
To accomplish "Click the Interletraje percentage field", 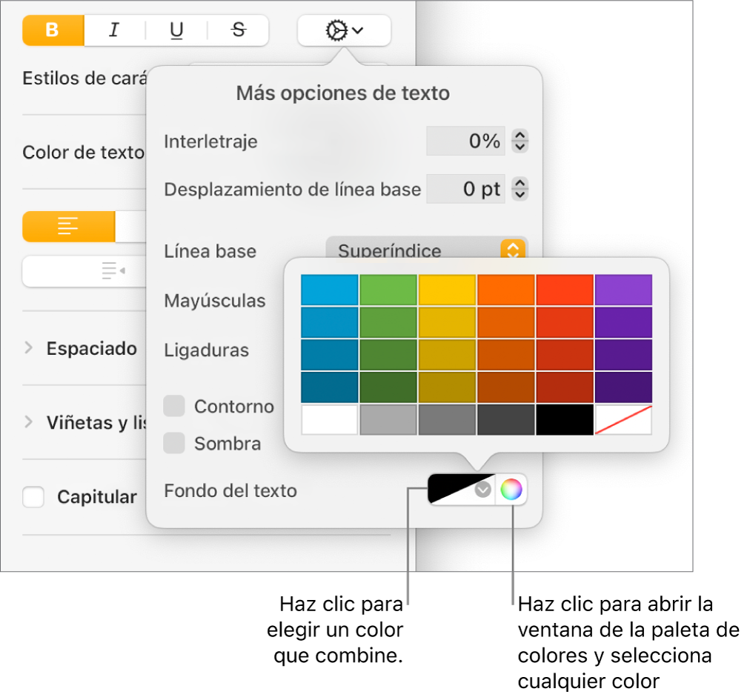I will click(465, 141).
